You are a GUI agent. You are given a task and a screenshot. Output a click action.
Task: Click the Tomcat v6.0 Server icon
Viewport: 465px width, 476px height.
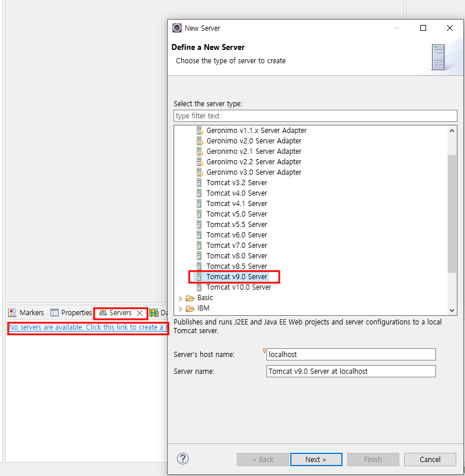point(199,235)
